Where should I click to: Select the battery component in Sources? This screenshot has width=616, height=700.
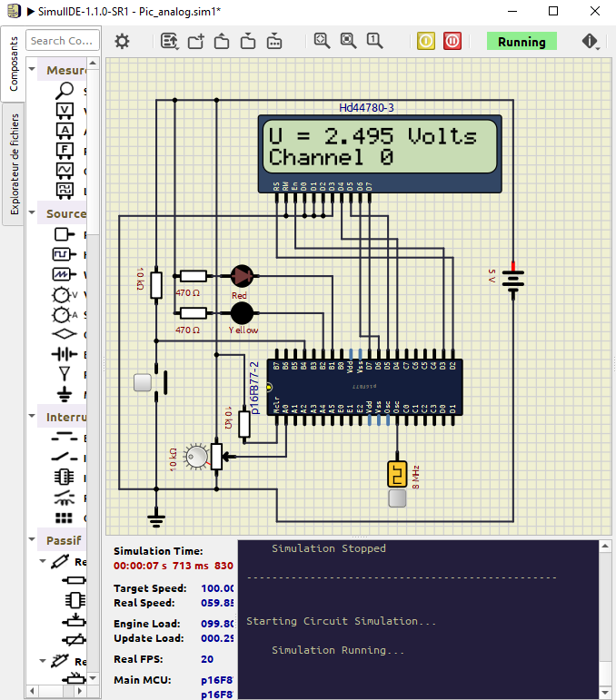tap(65, 354)
